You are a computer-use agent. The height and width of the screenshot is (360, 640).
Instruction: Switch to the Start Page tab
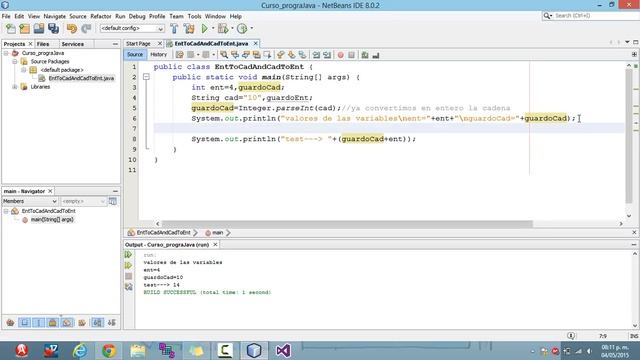tap(138, 43)
